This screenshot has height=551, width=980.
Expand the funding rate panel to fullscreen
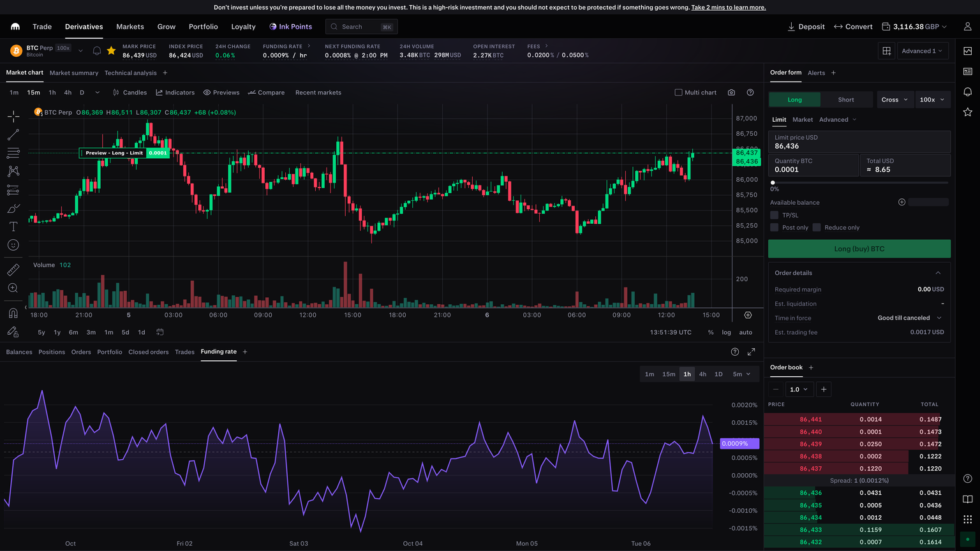(752, 352)
